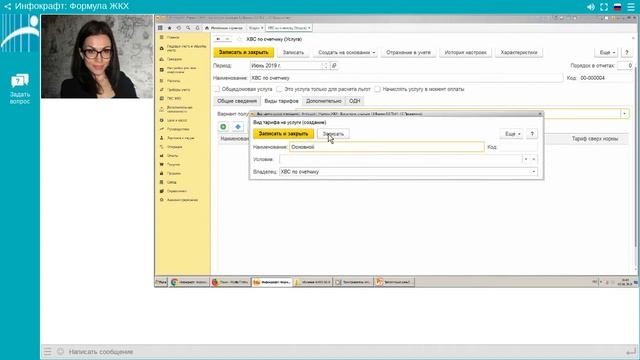Open help in the service form

tap(627, 52)
